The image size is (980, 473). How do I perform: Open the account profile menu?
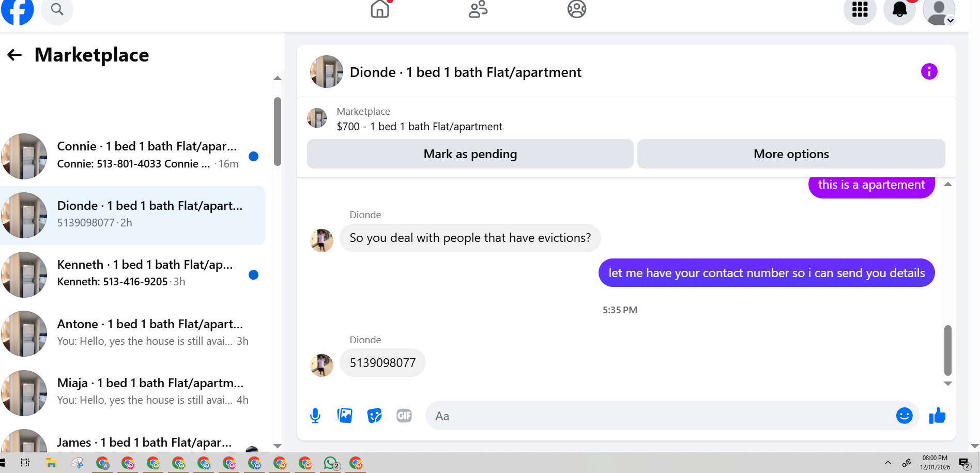pos(939,10)
